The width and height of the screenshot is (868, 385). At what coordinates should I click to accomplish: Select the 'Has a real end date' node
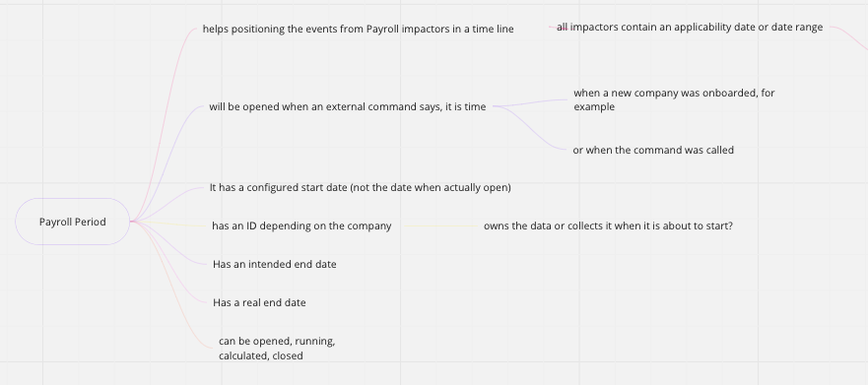[x=259, y=302]
